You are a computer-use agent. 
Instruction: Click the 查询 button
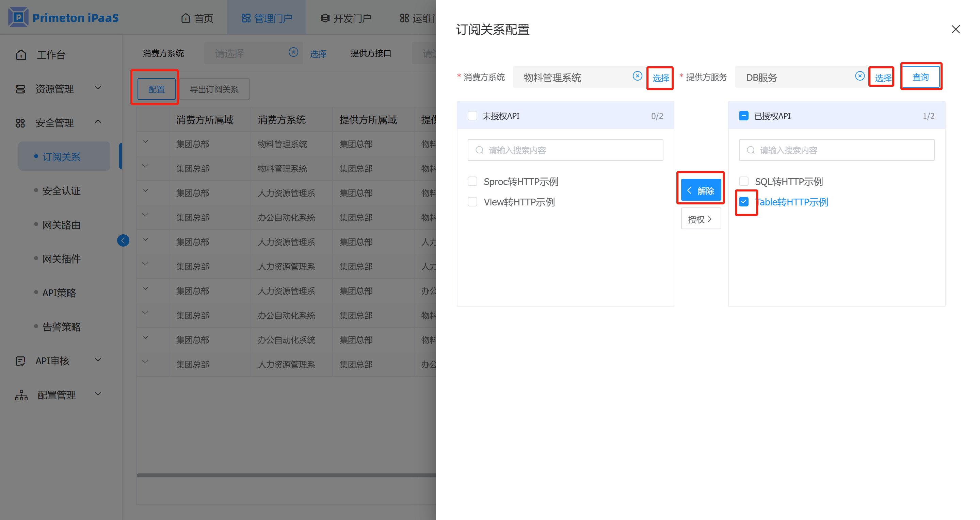coord(920,77)
